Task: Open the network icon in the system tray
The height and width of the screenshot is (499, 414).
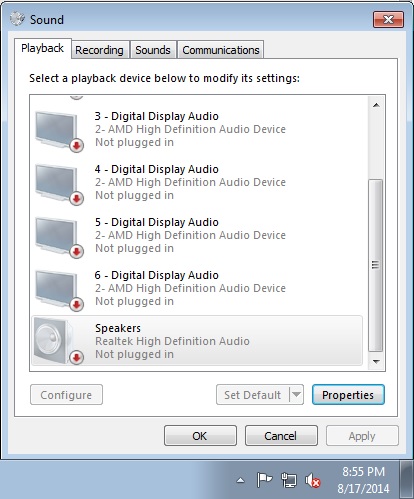Action: click(x=289, y=480)
